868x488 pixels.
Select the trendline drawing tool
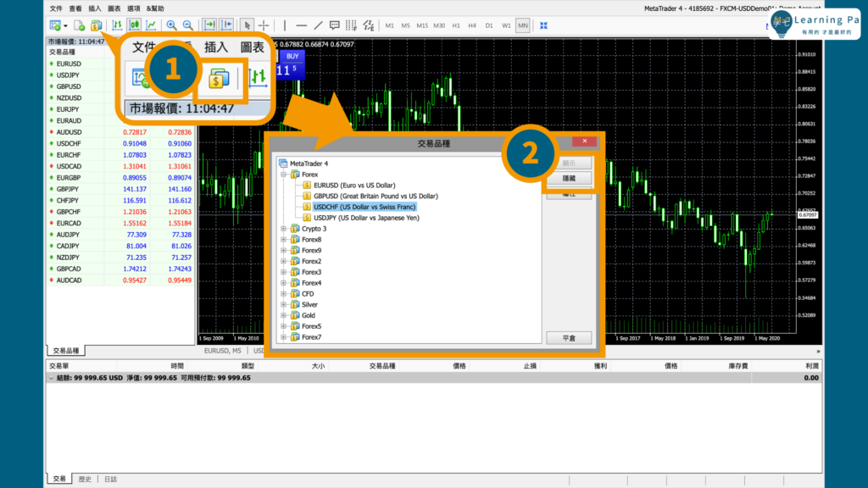point(319,25)
